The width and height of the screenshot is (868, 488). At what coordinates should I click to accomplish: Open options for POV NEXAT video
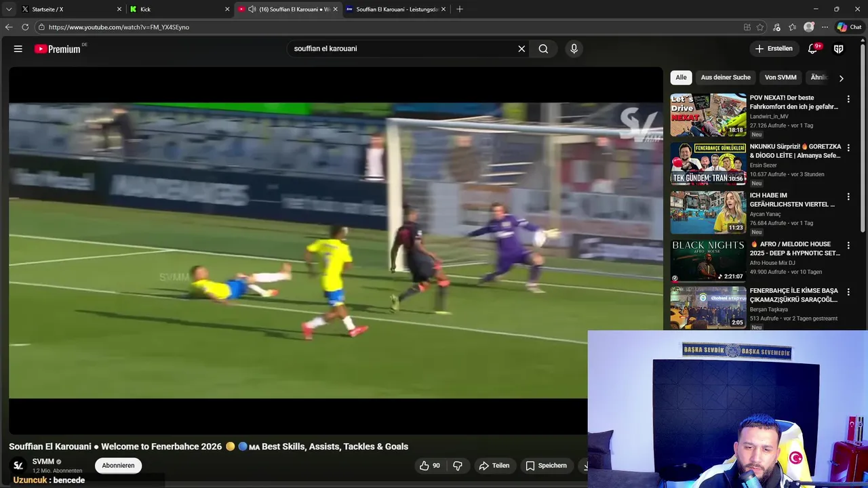point(848,99)
